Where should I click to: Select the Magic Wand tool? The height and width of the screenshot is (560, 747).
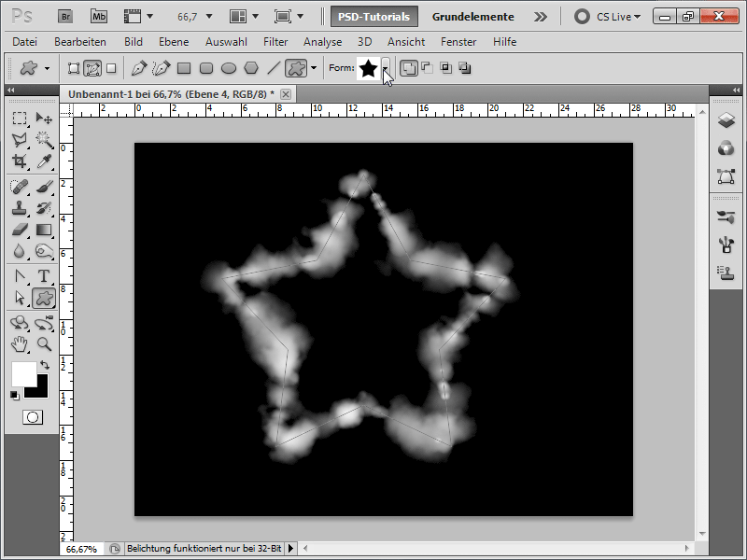coord(44,139)
